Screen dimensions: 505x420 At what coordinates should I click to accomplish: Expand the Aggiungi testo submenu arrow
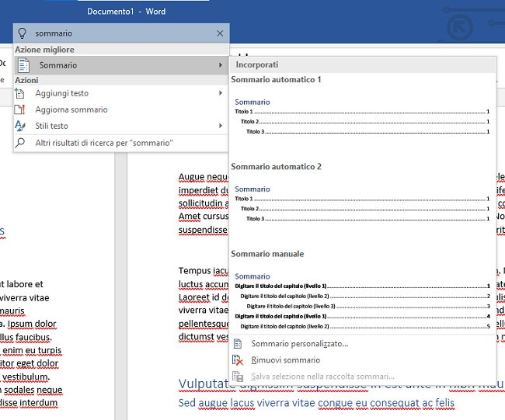click(x=221, y=93)
